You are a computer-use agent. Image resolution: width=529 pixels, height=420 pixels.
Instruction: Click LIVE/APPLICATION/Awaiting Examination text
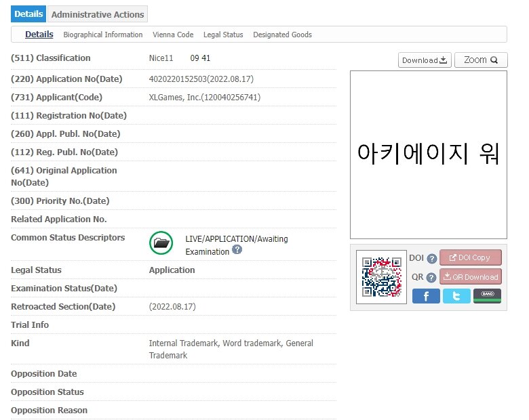click(237, 245)
